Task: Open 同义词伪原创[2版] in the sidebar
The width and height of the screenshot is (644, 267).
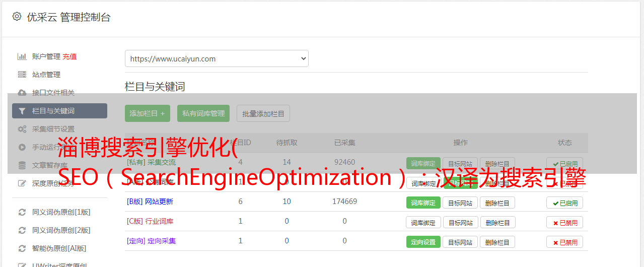Action: point(61,230)
